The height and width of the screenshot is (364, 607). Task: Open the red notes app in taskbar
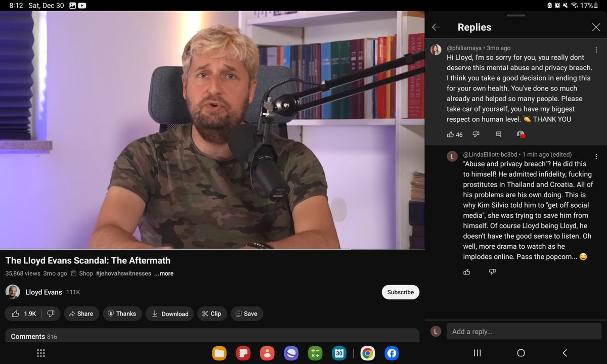[243, 353]
